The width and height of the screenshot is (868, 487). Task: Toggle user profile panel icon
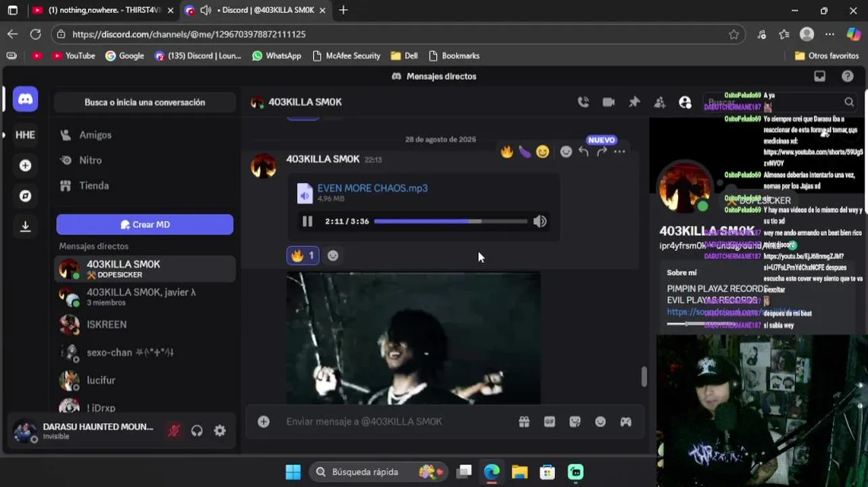click(685, 102)
